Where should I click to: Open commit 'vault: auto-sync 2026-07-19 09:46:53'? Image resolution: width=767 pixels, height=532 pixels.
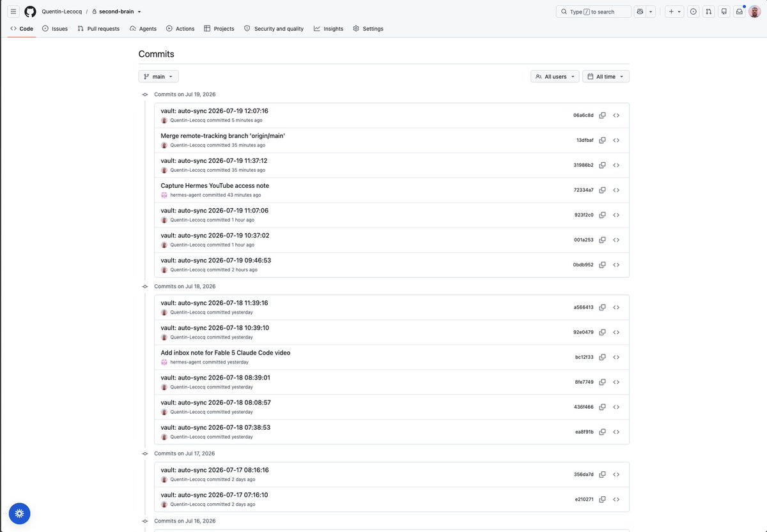coord(216,261)
